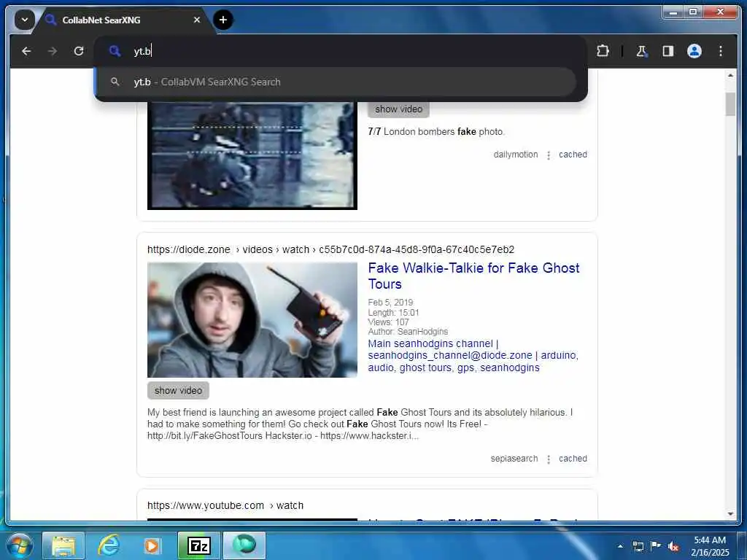
Task: Launch Internet Explorer from taskbar
Action: click(109, 545)
